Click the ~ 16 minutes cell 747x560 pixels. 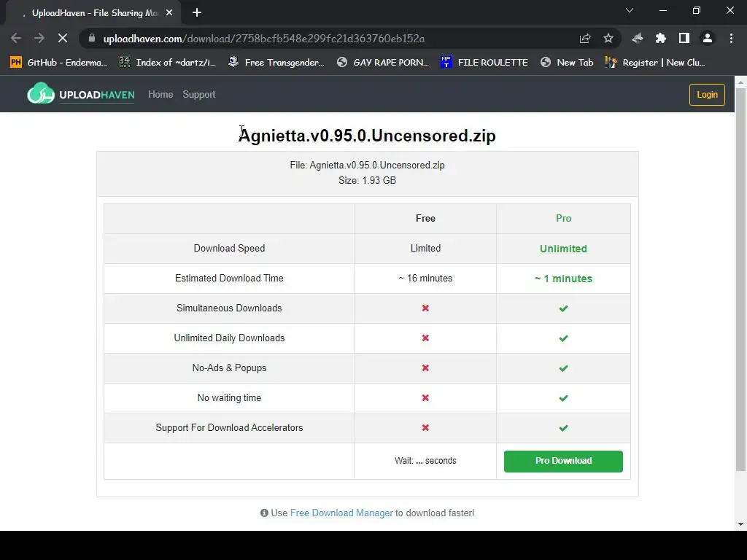(x=425, y=278)
